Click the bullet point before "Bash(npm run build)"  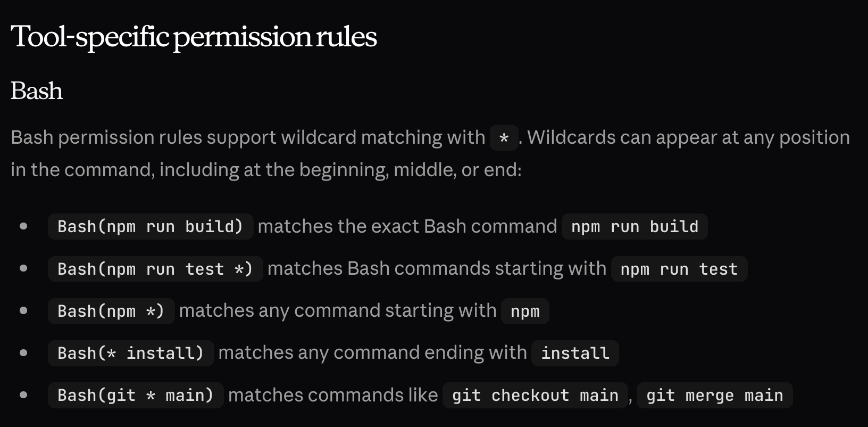(x=23, y=226)
